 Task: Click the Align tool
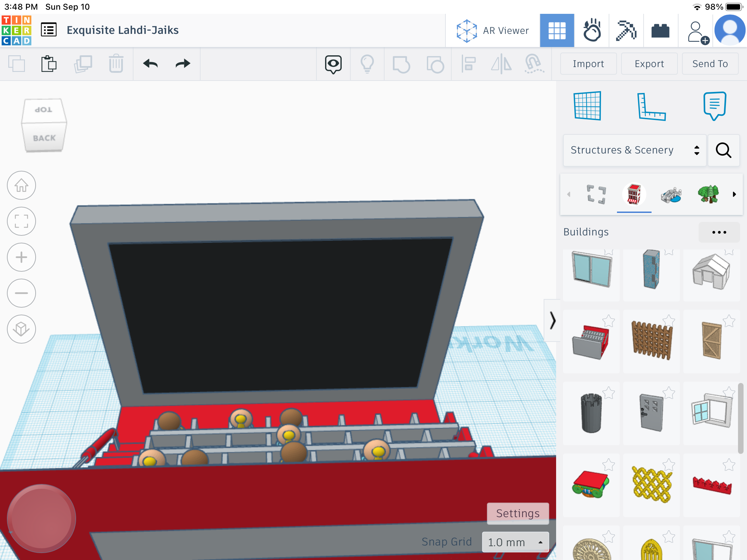click(468, 64)
